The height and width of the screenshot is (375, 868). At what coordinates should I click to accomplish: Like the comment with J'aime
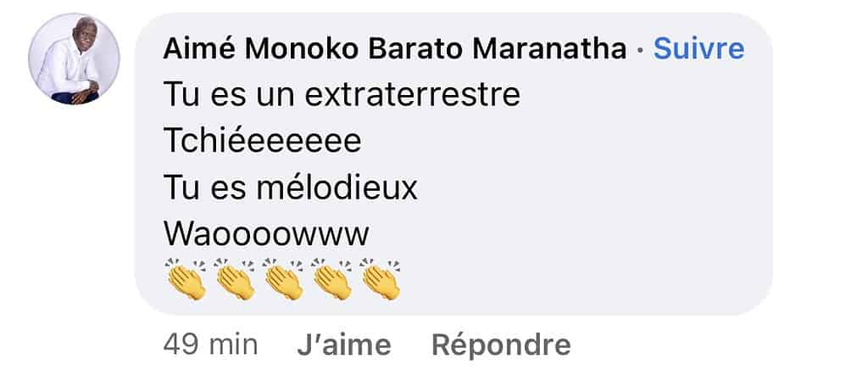click(344, 345)
